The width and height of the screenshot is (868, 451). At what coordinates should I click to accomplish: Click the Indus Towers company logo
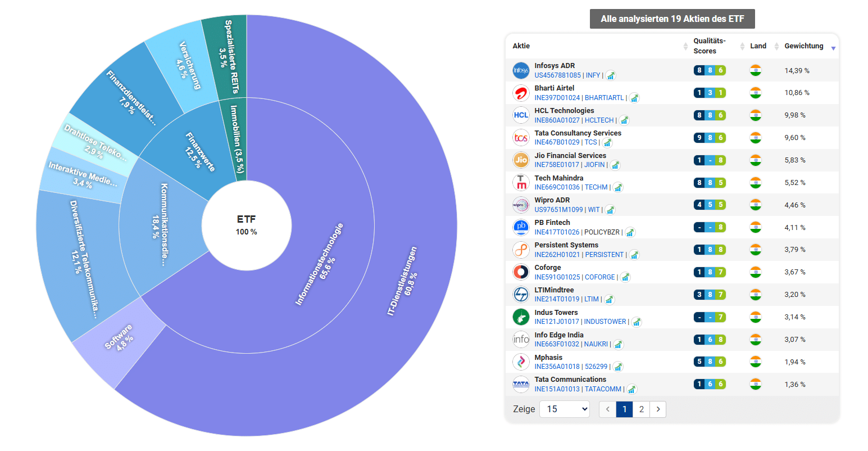[521, 317]
